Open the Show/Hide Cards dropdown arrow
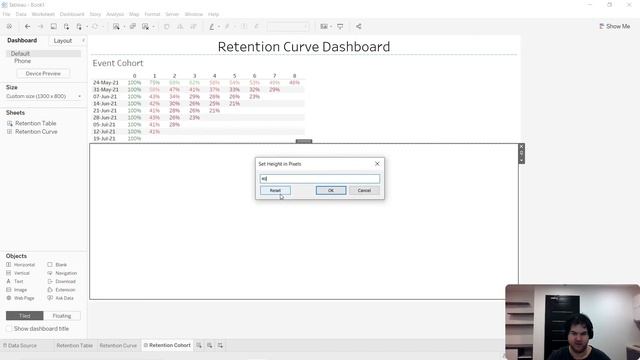 click(x=331, y=27)
